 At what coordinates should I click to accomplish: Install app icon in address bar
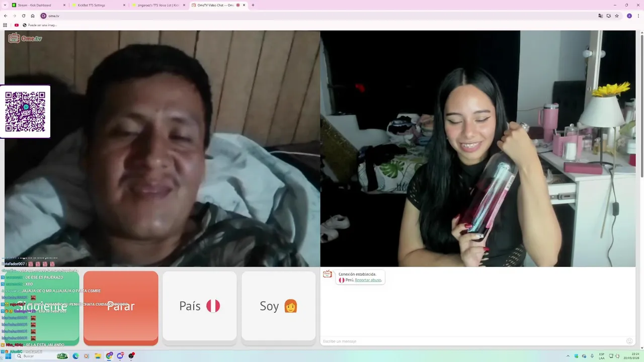608,16
